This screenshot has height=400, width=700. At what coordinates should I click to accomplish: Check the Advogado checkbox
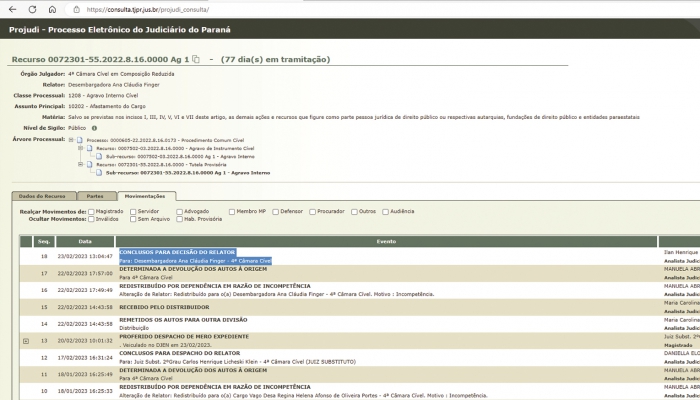pos(179,211)
